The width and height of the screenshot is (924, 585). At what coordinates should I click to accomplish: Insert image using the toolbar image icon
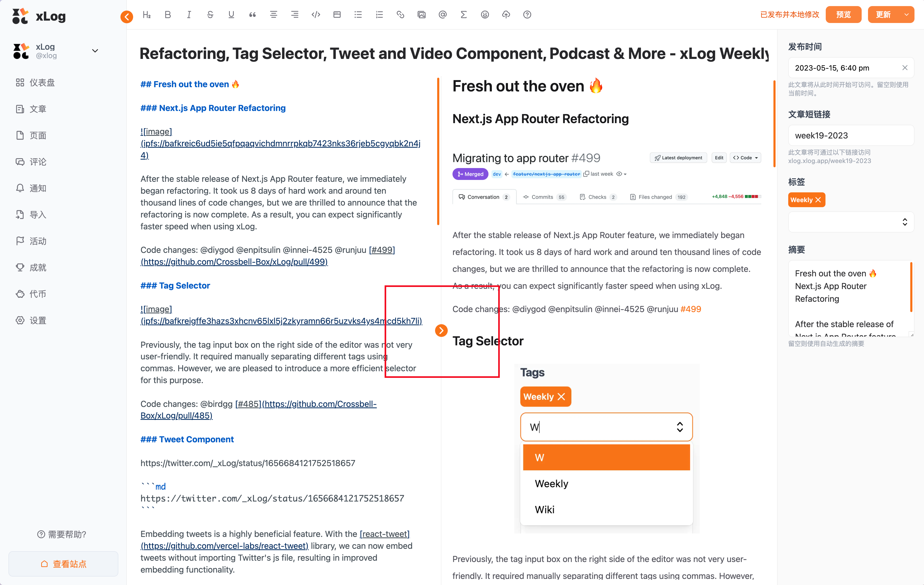(x=421, y=15)
